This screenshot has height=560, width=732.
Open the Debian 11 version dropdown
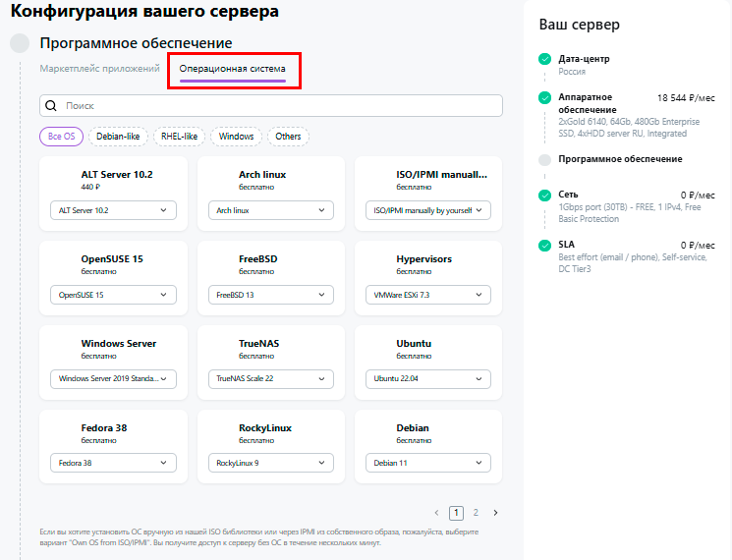point(428,463)
